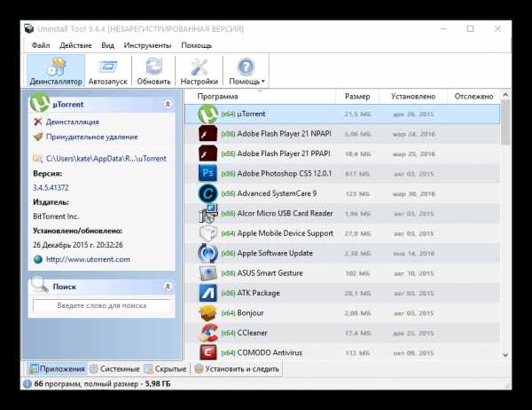Click the ASUS Smart Gesture icon
532x410 pixels.
[x=207, y=273]
